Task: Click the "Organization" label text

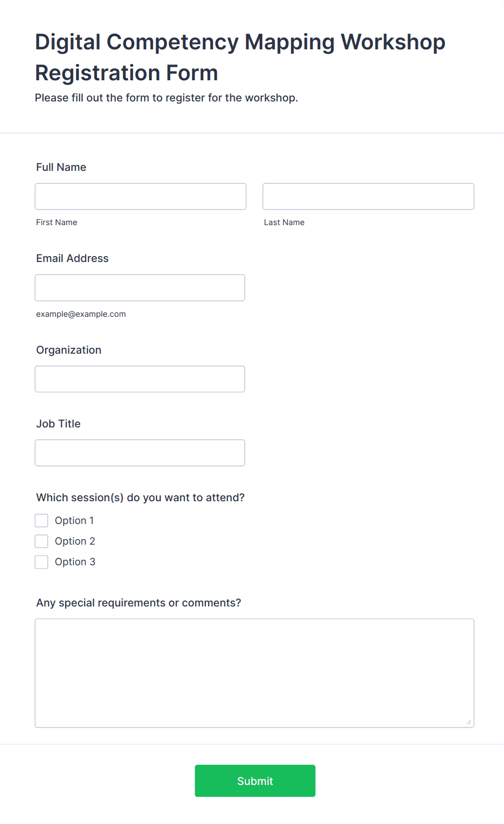Action: tap(69, 350)
